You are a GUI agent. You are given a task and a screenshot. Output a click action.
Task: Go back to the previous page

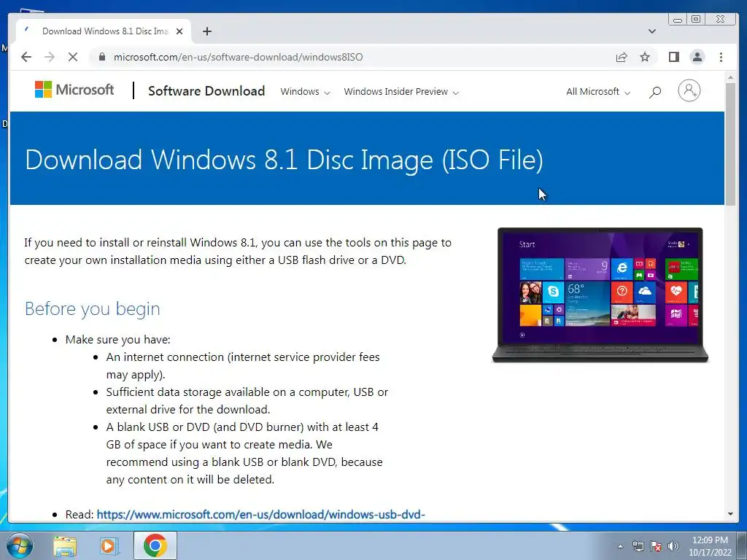(26, 57)
